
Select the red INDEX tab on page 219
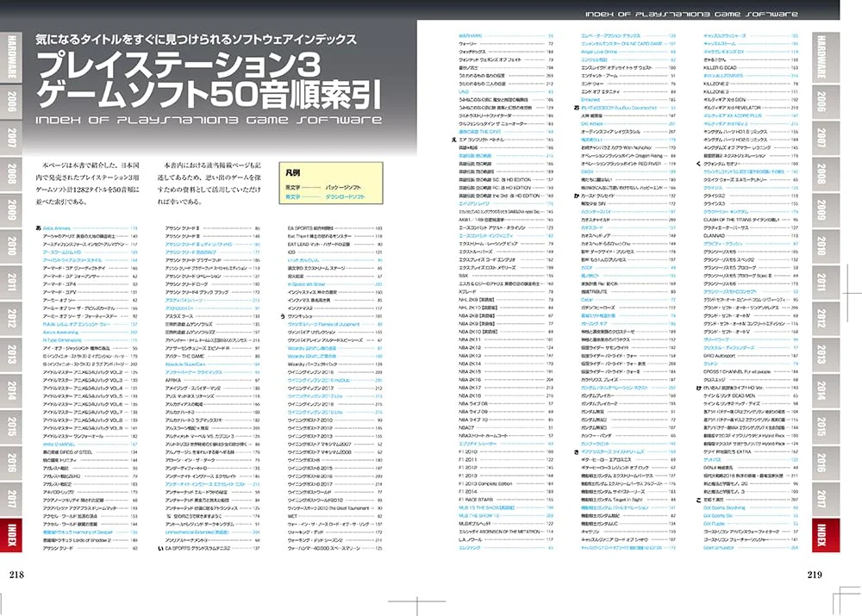click(826, 535)
